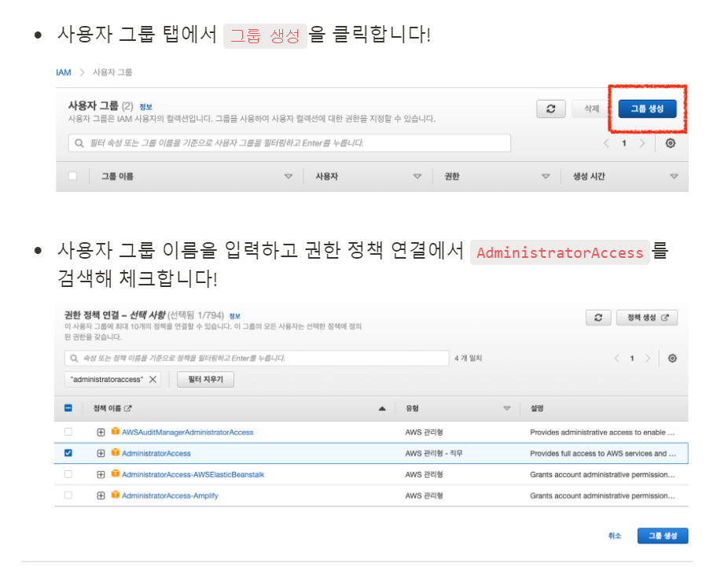This screenshot has height=585, width=728.
Task: Sort policies by 유형 column arrow
Action: [x=506, y=409]
